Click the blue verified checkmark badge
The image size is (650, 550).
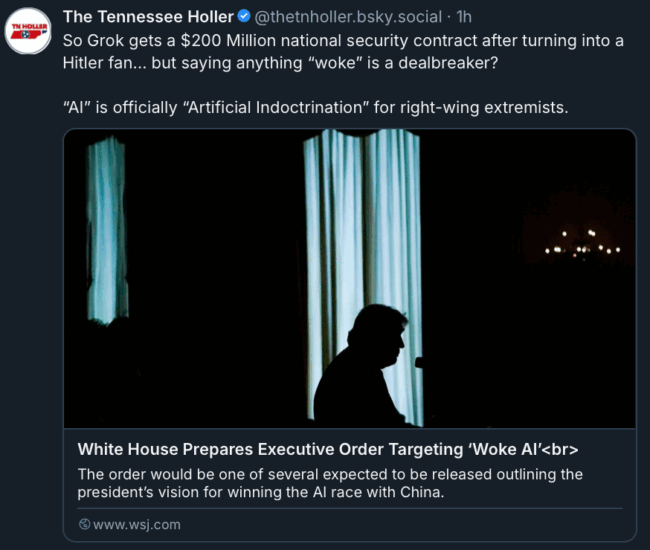pyautogui.click(x=244, y=16)
